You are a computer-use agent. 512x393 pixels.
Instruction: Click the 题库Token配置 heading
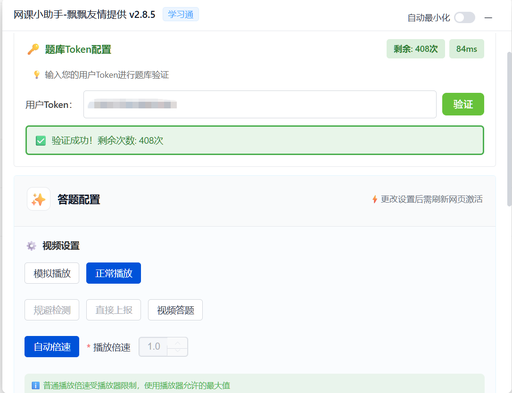click(78, 49)
